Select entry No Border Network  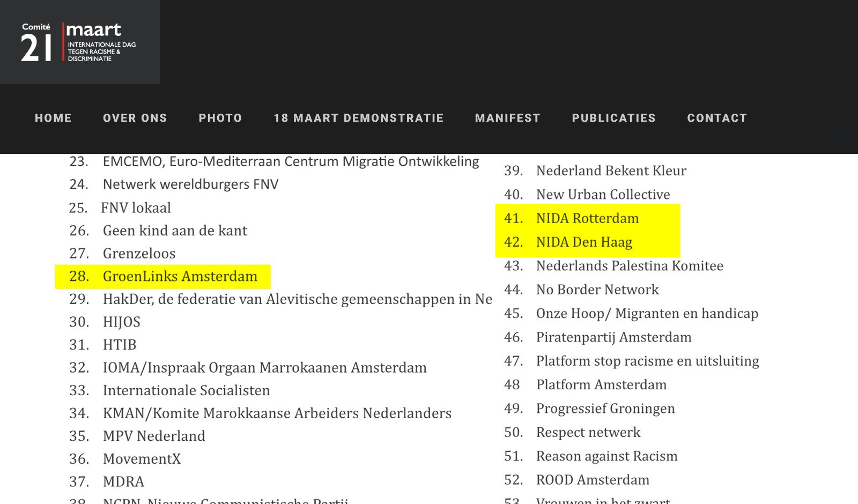[x=582, y=290]
